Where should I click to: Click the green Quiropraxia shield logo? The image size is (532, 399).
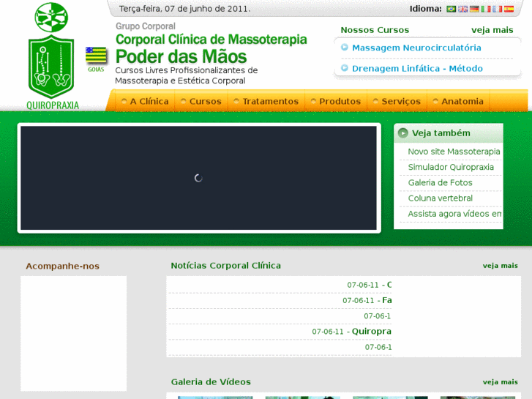(x=51, y=66)
